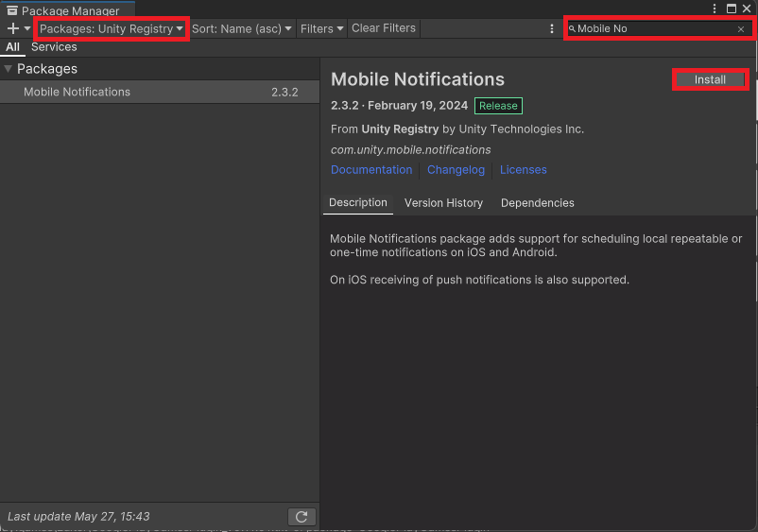Image resolution: width=758 pixels, height=532 pixels.
Task: Click the refresh icon next to Last update
Action: click(x=301, y=517)
